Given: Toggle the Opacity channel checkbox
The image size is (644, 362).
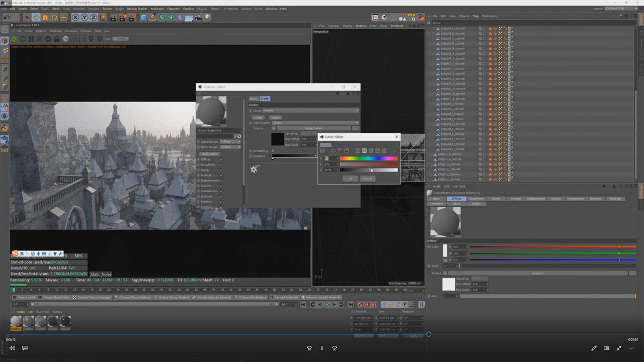Looking at the screenshot, I should (x=221, y=186).
